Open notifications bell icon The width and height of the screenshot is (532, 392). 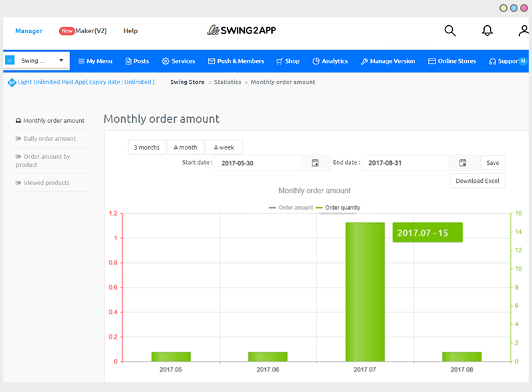487,31
